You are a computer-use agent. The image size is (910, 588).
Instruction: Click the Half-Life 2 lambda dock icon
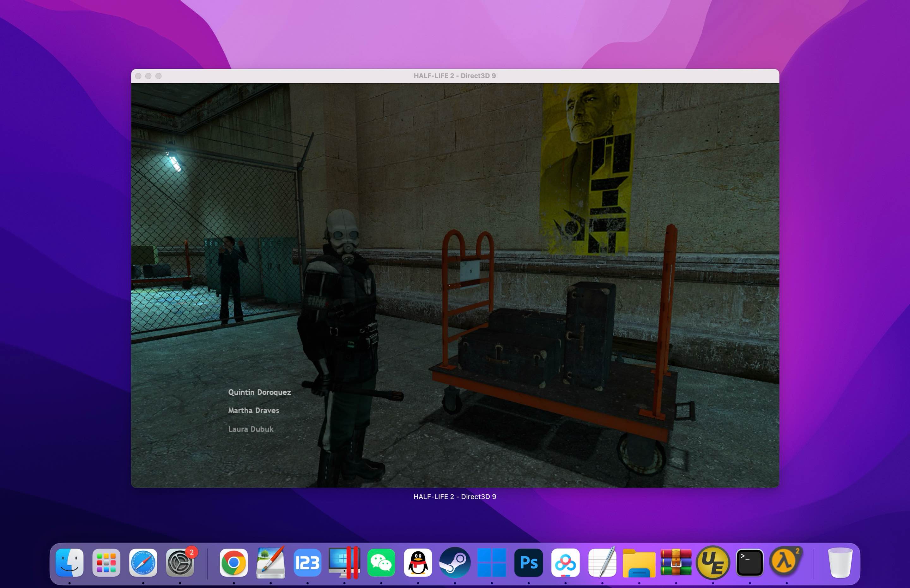coord(786,562)
